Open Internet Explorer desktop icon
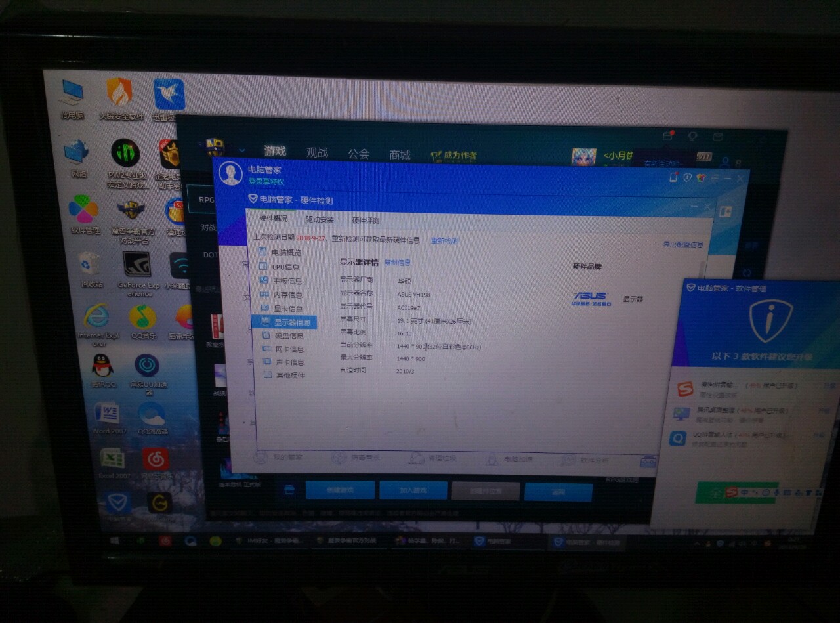This screenshot has height=623, width=840. [x=98, y=325]
